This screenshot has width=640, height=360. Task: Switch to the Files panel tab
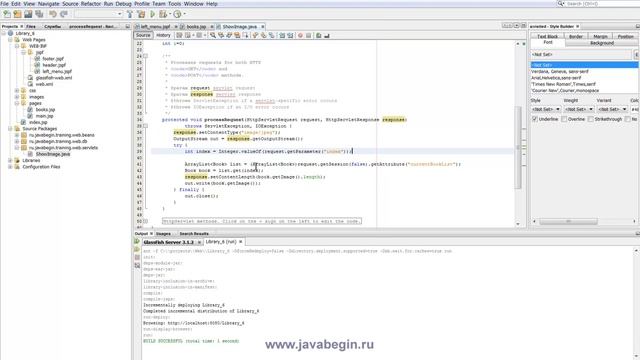[x=31, y=27]
